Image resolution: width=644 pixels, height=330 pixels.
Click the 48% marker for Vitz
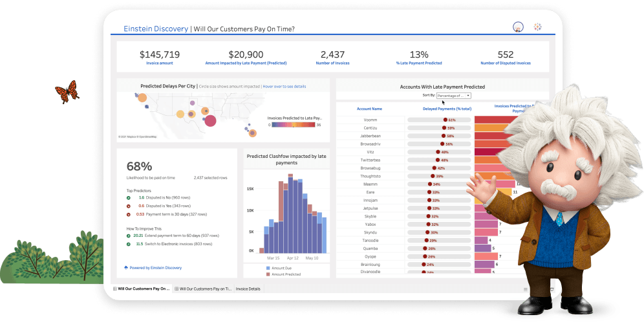[x=438, y=152]
